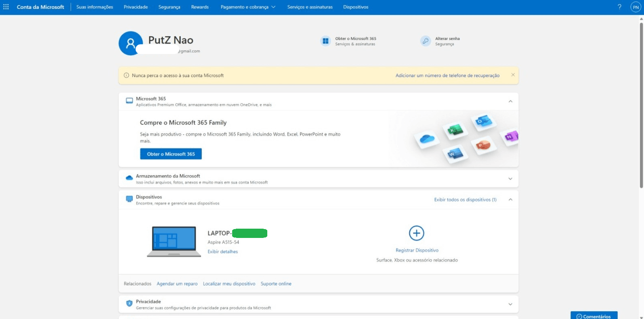644x319 pixels.
Task: Click the OneNote app icon in promo
Action: point(510,137)
